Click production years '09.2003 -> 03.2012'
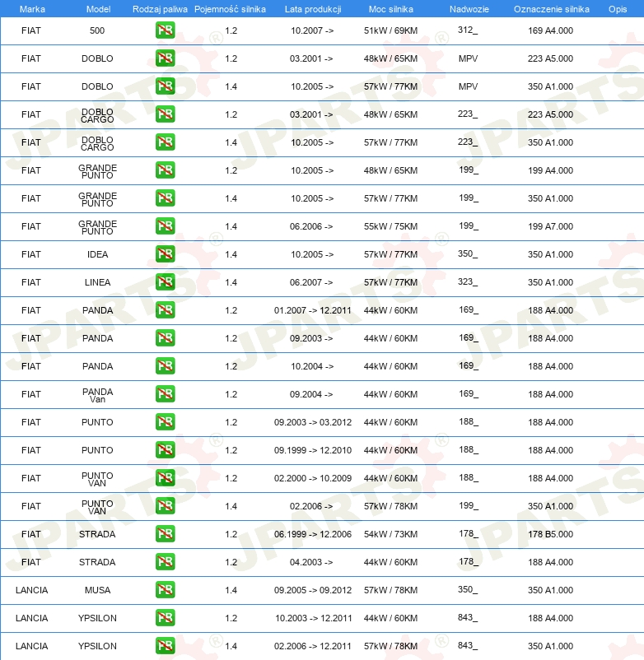This screenshot has height=660, width=644. [312, 422]
